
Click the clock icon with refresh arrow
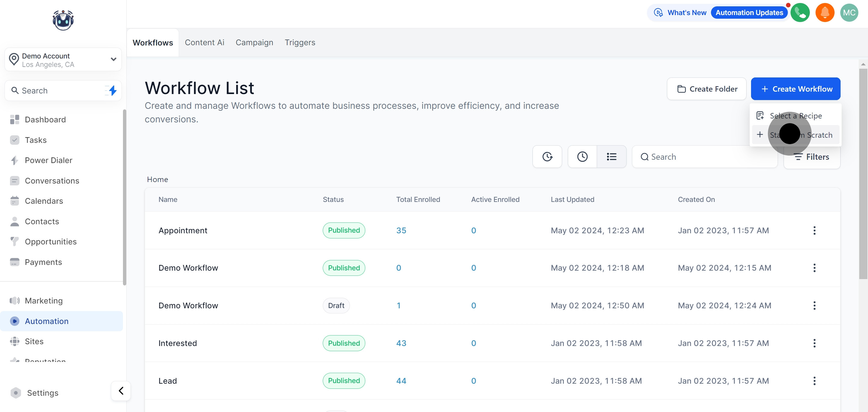coord(547,157)
